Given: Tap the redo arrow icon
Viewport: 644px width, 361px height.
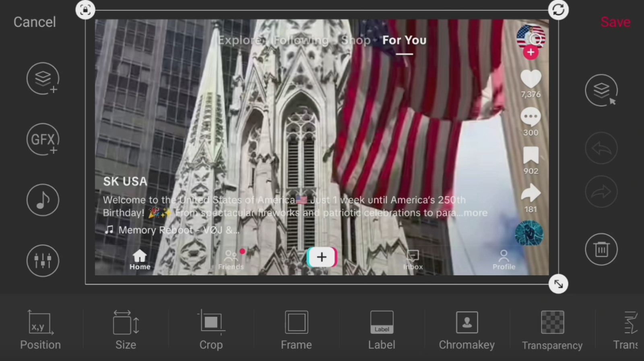Looking at the screenshot, I should 601,192.
